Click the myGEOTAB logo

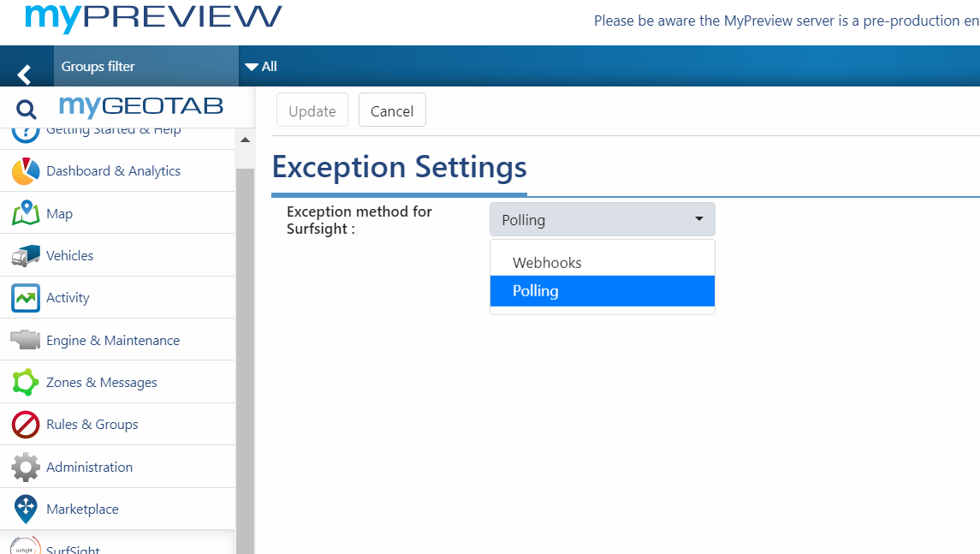[141, 106]
